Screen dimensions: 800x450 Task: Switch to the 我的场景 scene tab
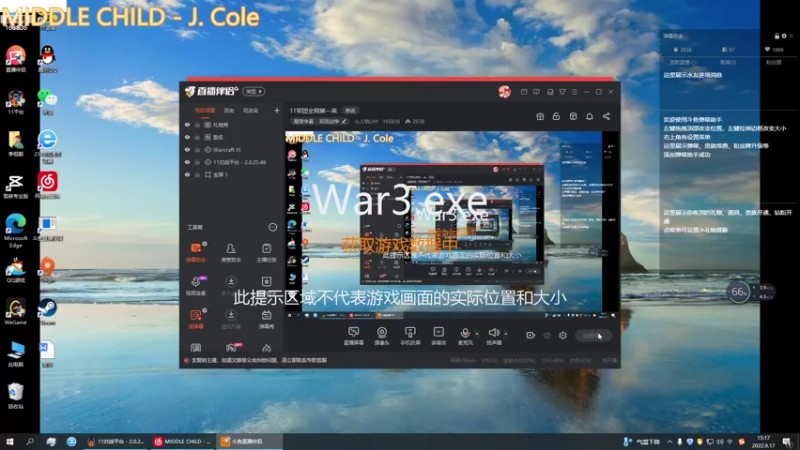205,110
